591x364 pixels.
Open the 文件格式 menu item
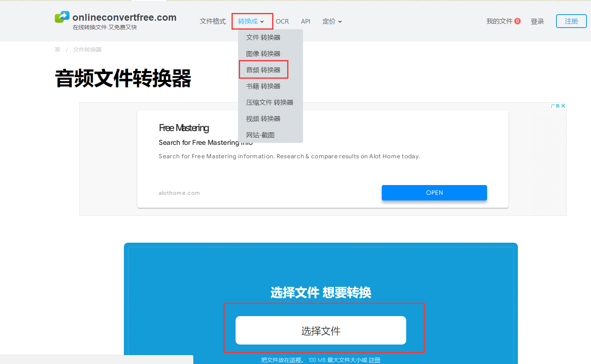pos(213,22)
